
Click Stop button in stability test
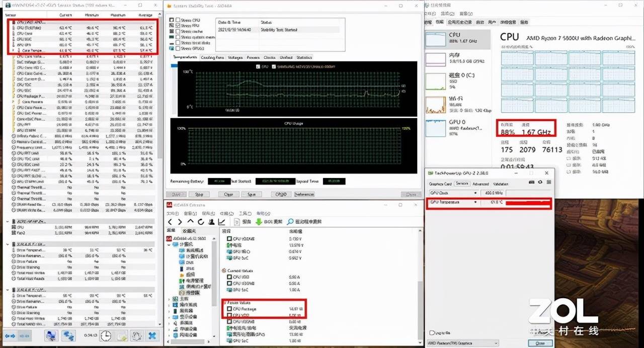pyautogui.click(x=199, y=195)
